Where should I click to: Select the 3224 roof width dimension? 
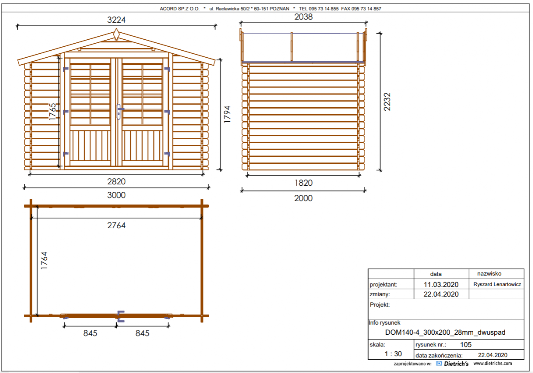[116, 20]
